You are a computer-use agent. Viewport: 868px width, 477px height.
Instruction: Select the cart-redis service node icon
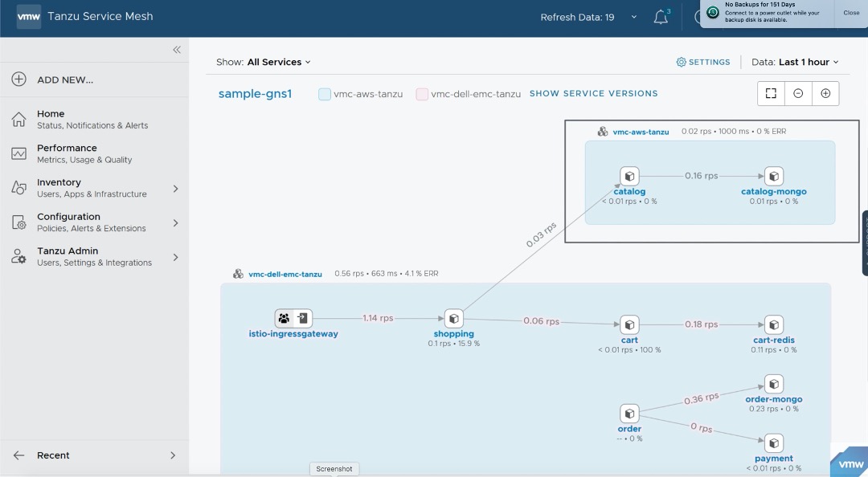point(774,324)
